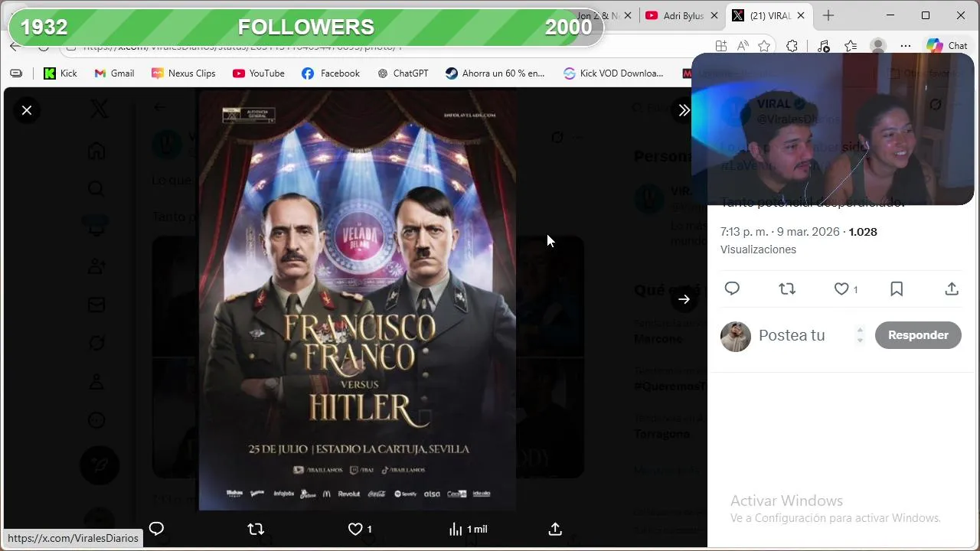Switch to the 'Jon Z & N' tab
This screenshot has width=980, height=551.
coord(599,15)
